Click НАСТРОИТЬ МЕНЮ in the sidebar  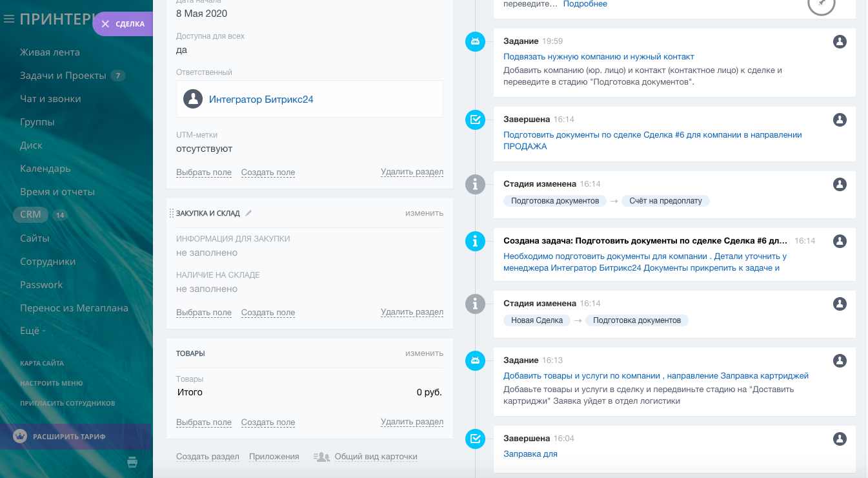click(52, 383)
